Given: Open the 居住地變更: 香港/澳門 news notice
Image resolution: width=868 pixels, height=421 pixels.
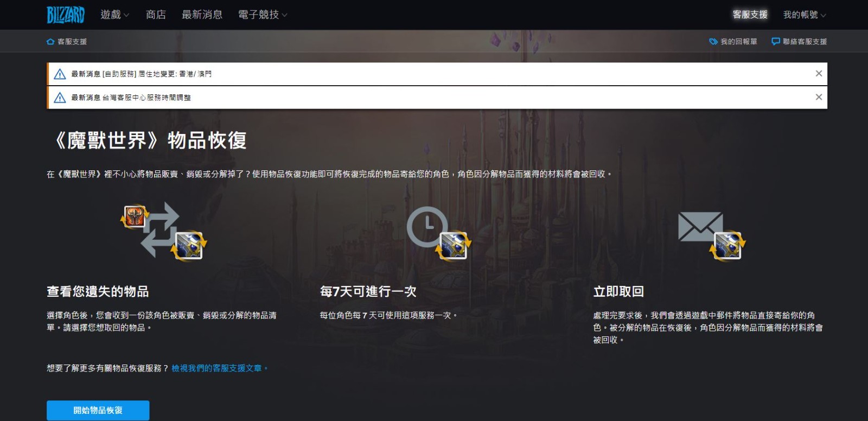Looking at the screenshot, I should tap(141, 74).
